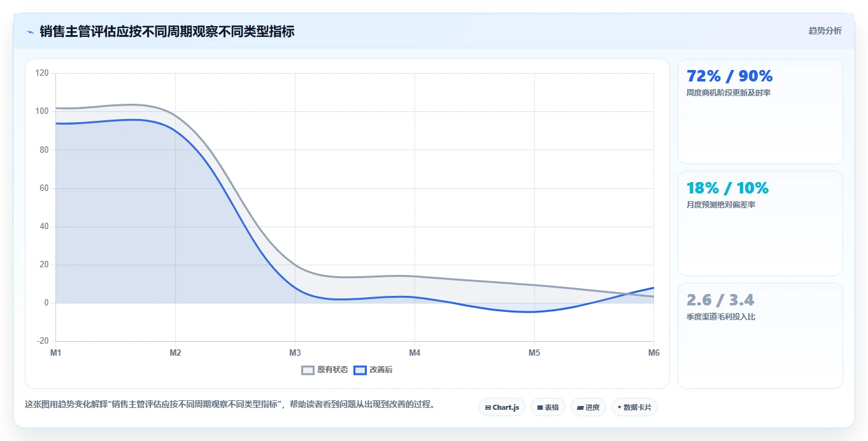This screenshot has height=441, width=868.
Task: Click the M3 x-axis label
Action: tap(295, 353)
